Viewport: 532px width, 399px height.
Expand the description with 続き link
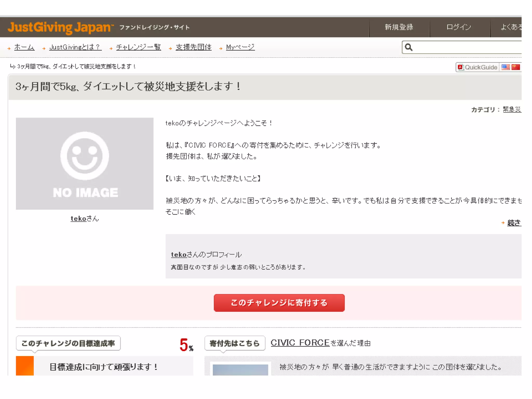(514, 223)
